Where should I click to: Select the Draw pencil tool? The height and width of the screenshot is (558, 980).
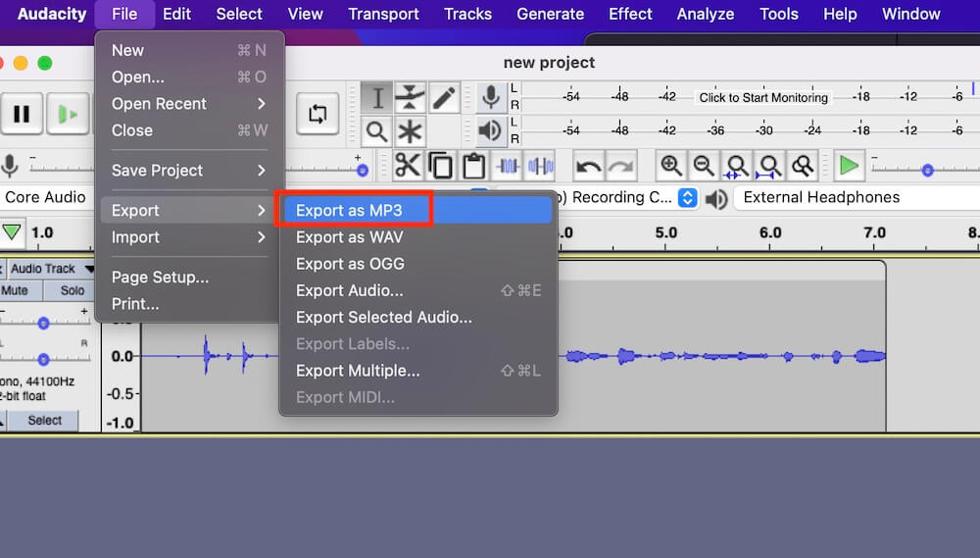tap(443, 98)
